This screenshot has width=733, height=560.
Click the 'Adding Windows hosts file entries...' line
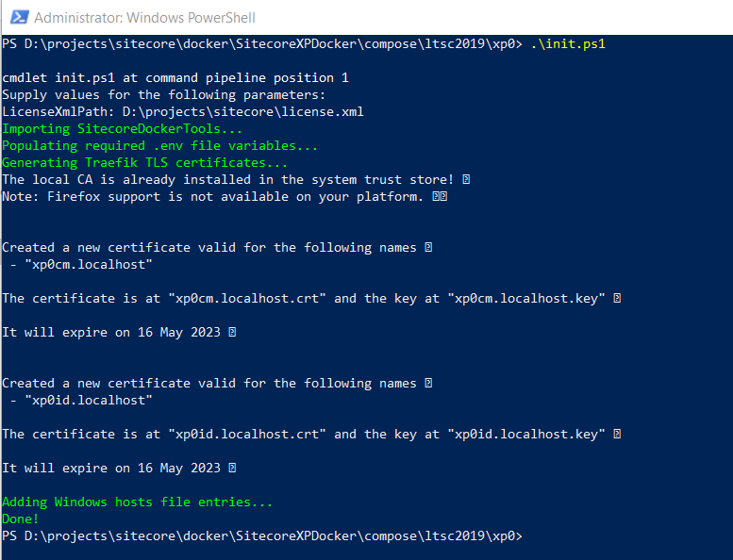[137, 502]
